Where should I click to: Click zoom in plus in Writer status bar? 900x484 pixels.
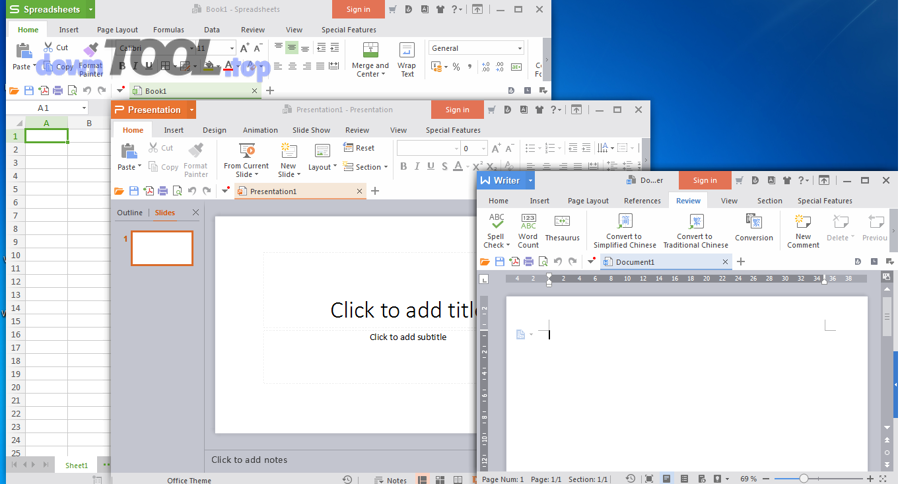pos(870,478)
